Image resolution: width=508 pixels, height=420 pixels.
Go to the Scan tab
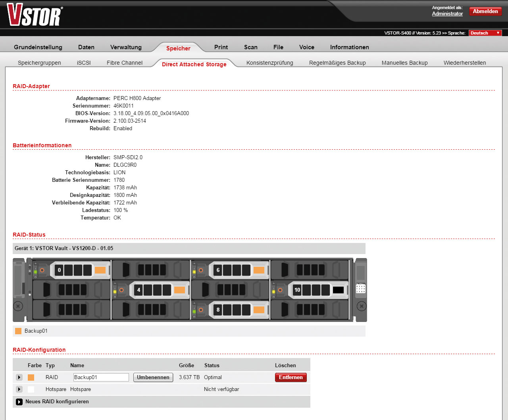click(x=251, y=47)
